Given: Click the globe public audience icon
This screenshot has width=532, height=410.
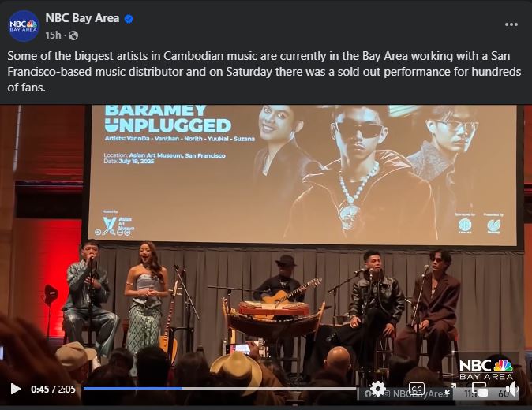Looking at the screenshot, I should [73, 35].
